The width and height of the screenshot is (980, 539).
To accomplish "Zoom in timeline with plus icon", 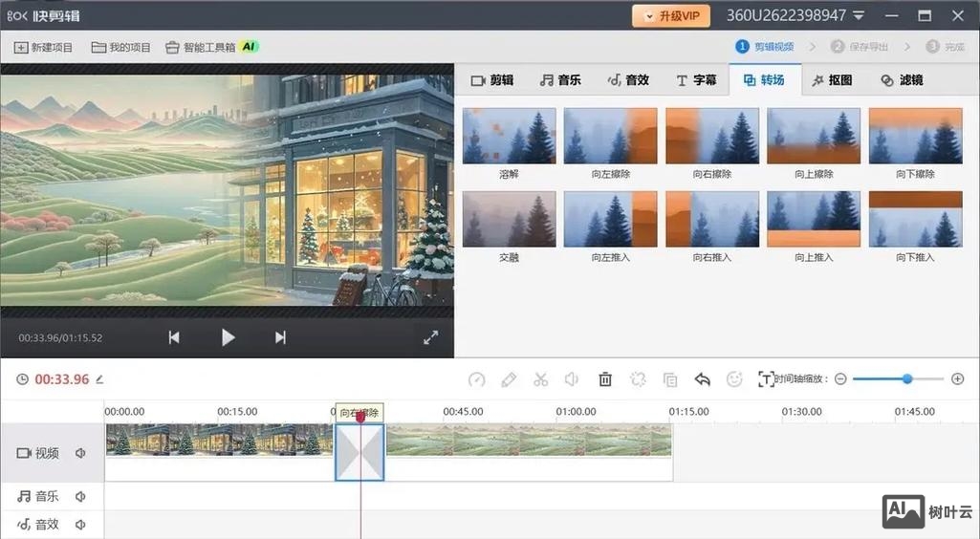I will coord(957,379).
